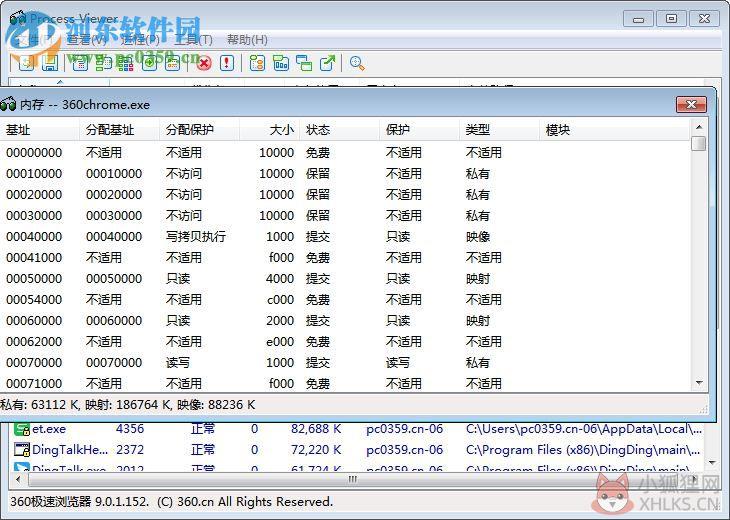Viewport: 730px width, 520px height.
Task: Click memory value 72,220 K for DingTalkHe
Action: pyautogui.click(x=316, y=450)
